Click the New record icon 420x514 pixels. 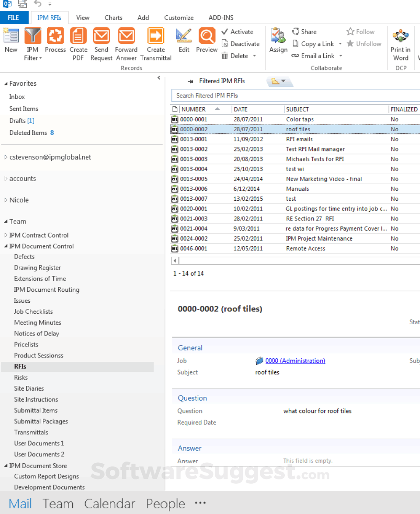[11, 36]
